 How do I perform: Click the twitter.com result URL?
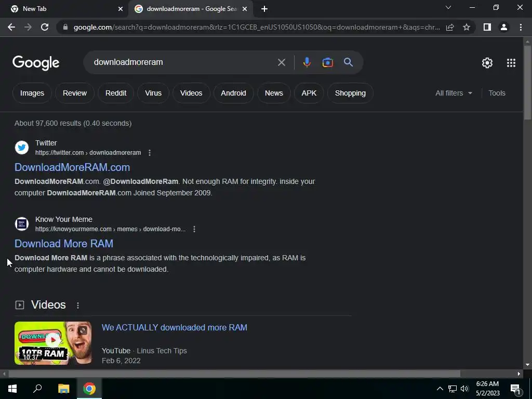pos(88,153)
